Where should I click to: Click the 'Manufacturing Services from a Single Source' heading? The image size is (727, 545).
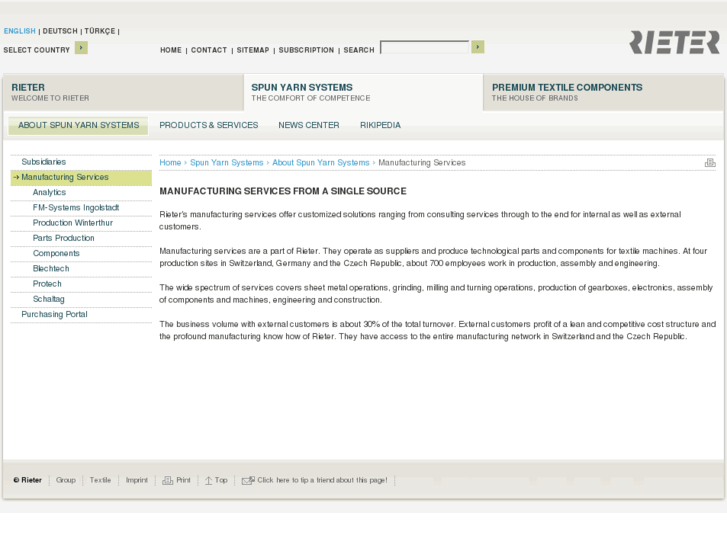[283, 191]
